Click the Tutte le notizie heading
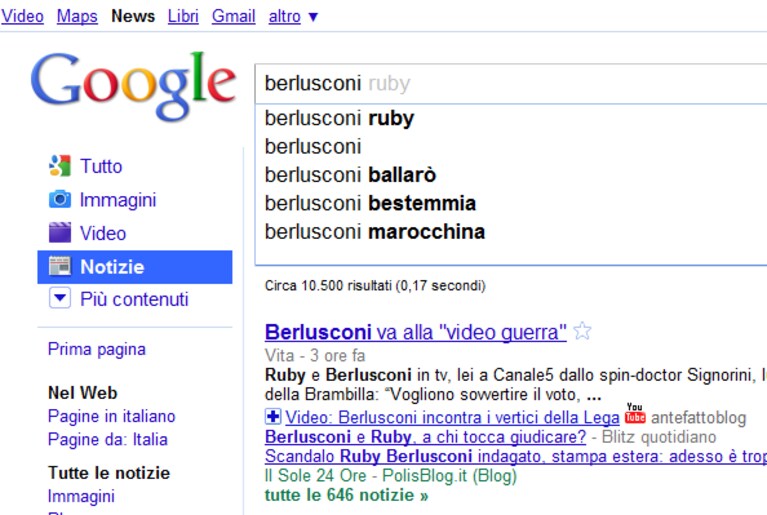 109,473
